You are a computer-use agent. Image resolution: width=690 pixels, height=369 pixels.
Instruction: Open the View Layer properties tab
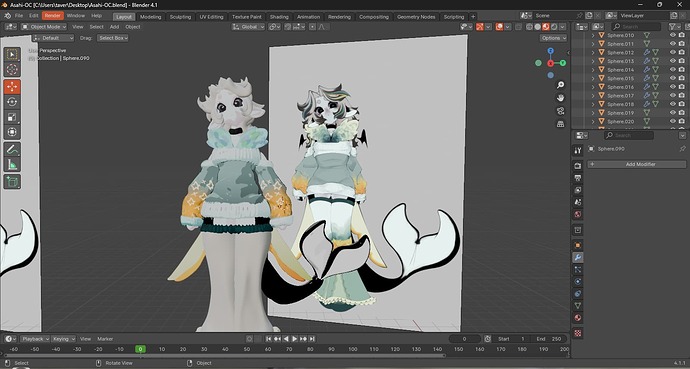point(578,190)
